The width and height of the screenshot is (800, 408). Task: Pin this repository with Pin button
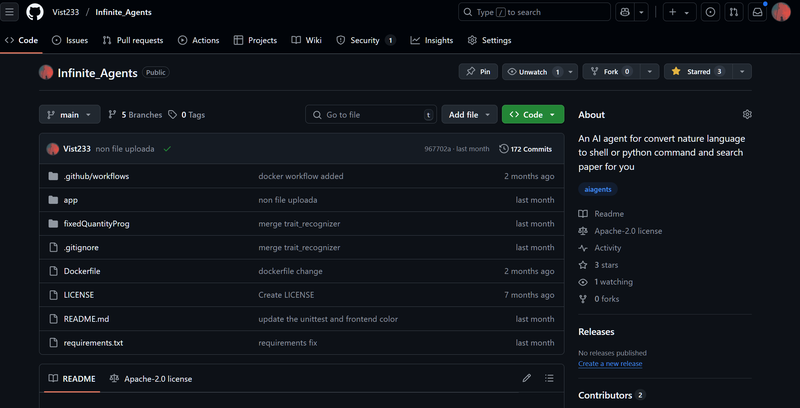click(479, 72)
